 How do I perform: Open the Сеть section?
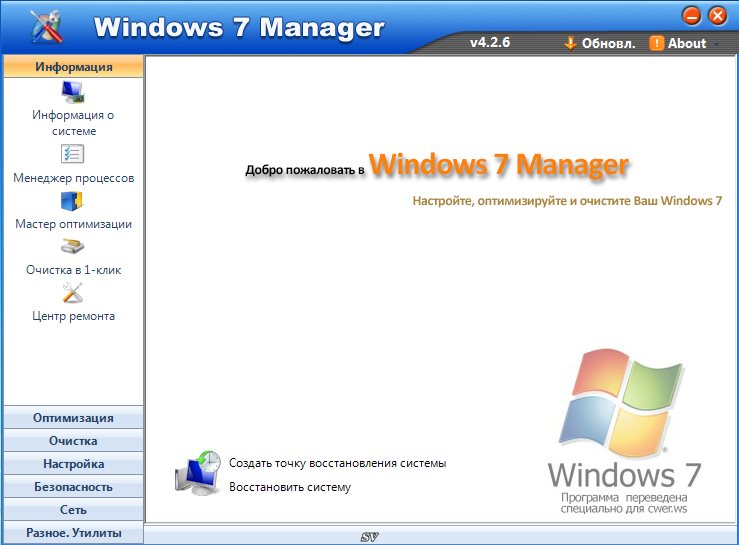[73, 510]
